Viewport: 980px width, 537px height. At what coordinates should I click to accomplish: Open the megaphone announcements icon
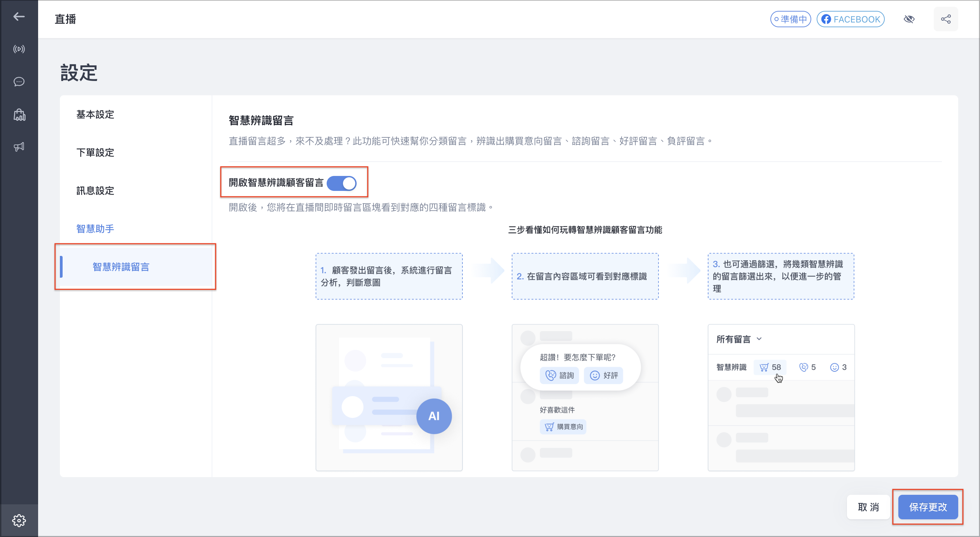(x=19, y=147)
